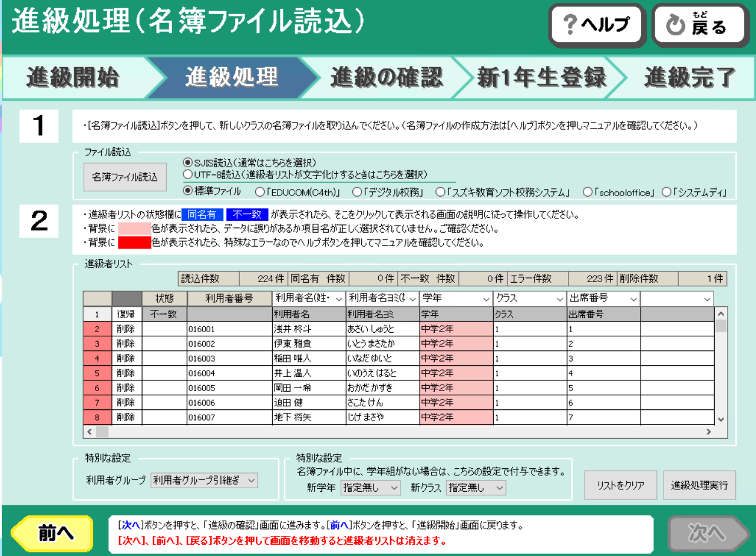The width and height of the screenshot is (756, 556).
Task: Click 利用者番号 column header
Action: (229, 299)
